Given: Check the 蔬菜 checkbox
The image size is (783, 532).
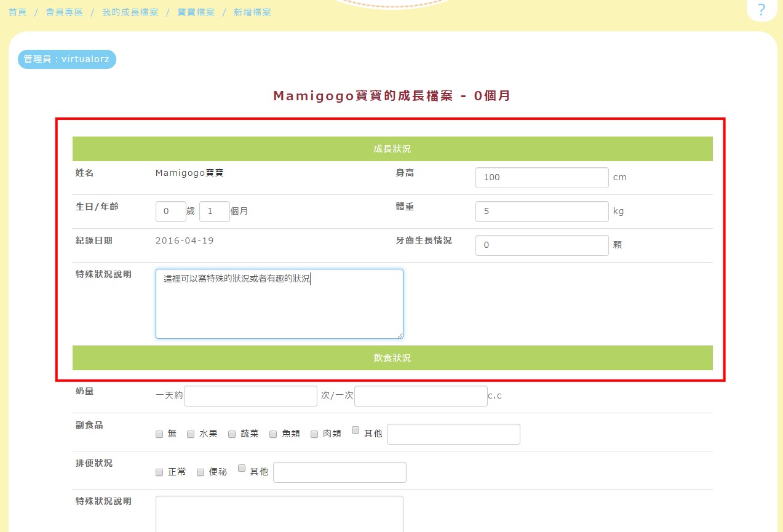Looking at the screenshot, I should [x=232, y=434].
